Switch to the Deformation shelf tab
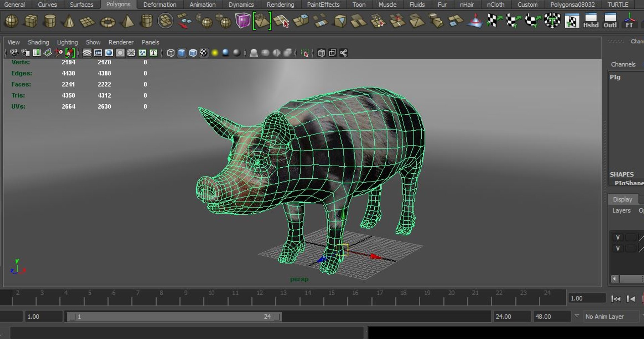Viewport: 644px width, 339px height. (160, 5)
